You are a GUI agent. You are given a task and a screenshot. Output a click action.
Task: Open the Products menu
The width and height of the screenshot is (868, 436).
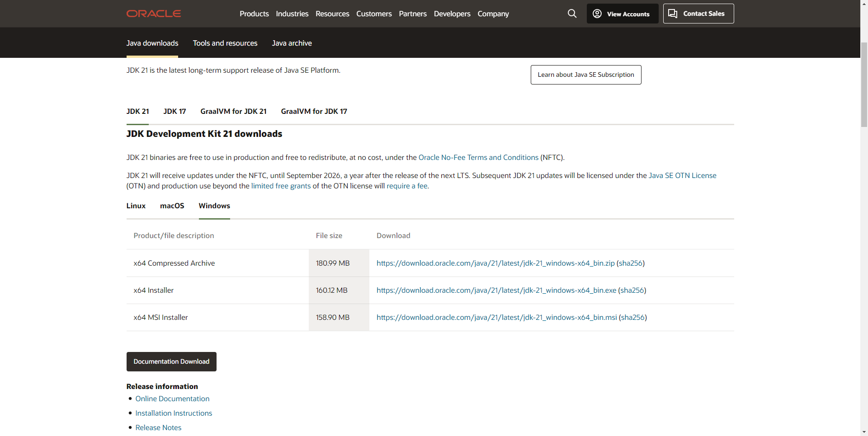click(x=254, y=14)
